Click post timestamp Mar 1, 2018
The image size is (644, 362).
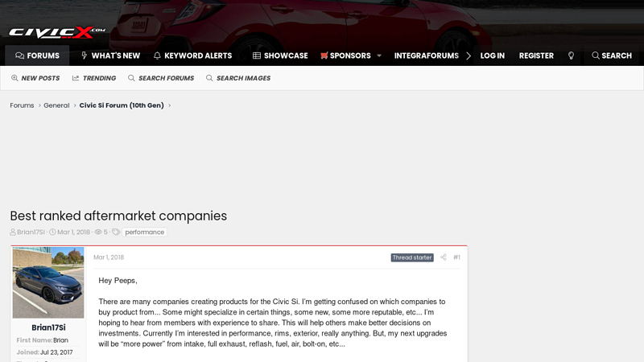109,257
